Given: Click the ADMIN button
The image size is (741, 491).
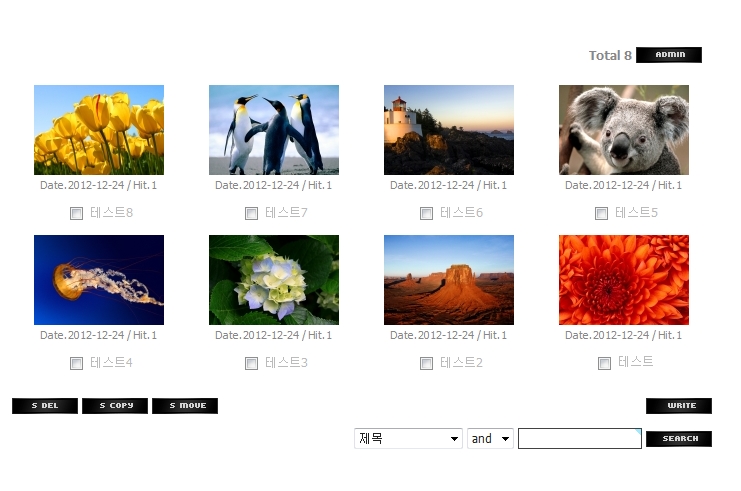Looking at the screenshot, I should (x=669, y=55).
